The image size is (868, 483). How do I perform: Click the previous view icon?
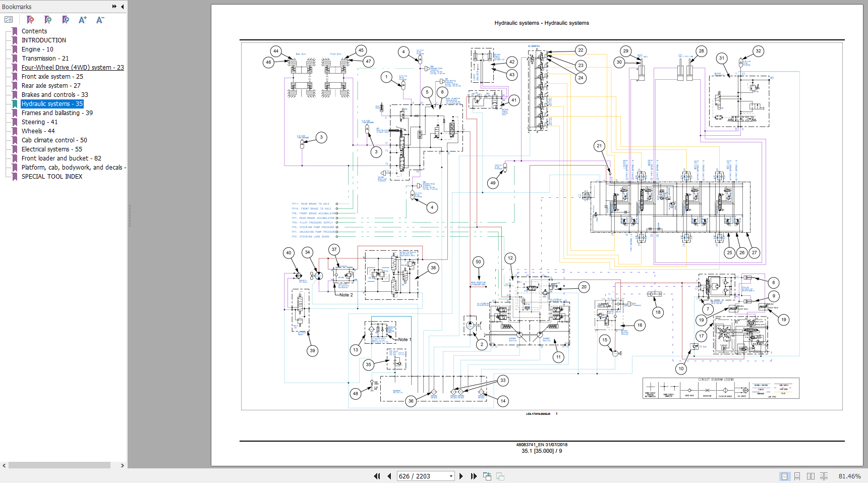click(x=487, y=476)
